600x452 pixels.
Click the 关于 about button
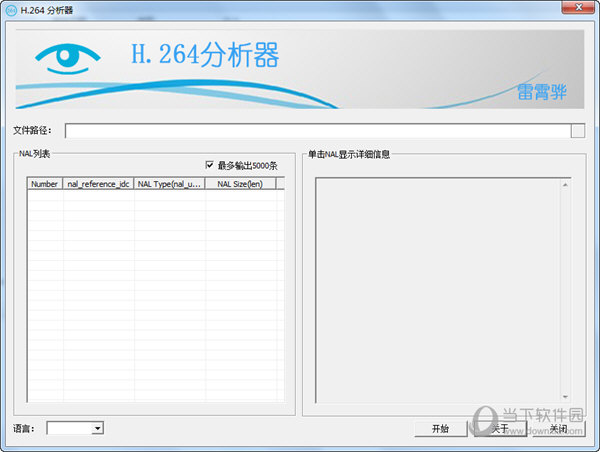[500, 429]
